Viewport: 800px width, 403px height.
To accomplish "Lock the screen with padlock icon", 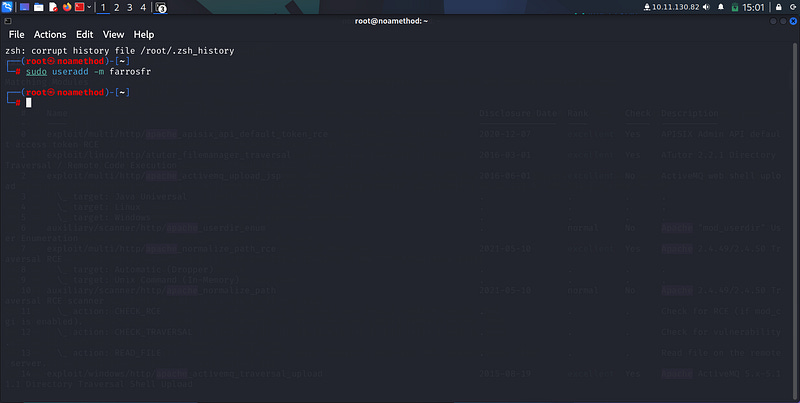I will coord(779,7).
